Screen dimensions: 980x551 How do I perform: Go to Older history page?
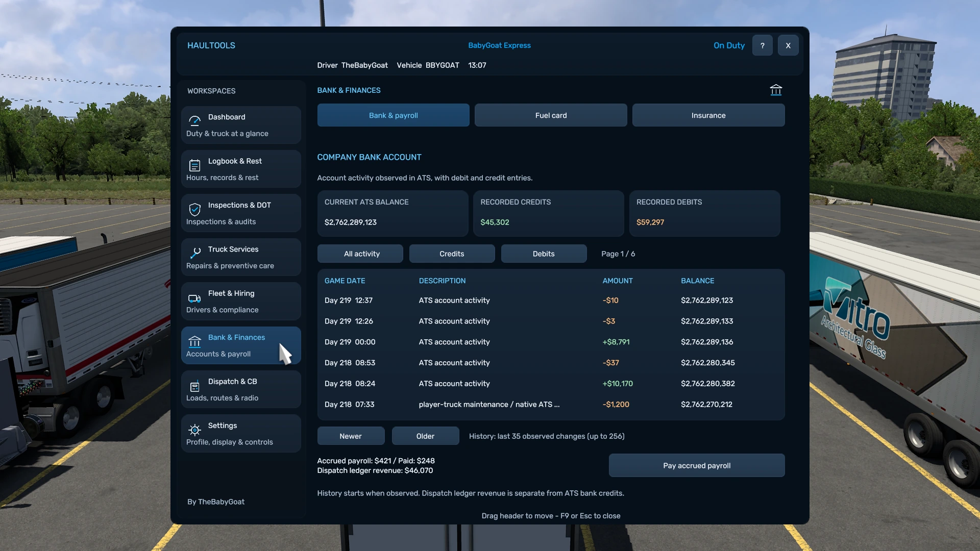pyautogui.click(x=425, y=436)
